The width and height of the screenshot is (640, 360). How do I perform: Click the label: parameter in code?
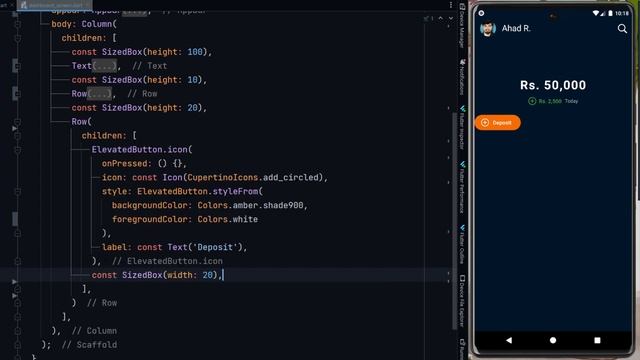click(117, 247)
